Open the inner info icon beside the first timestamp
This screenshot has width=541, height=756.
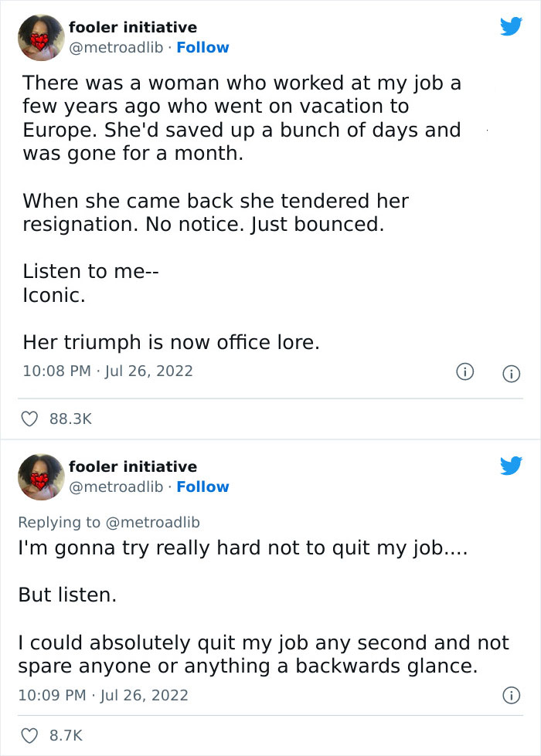(464, 372)
